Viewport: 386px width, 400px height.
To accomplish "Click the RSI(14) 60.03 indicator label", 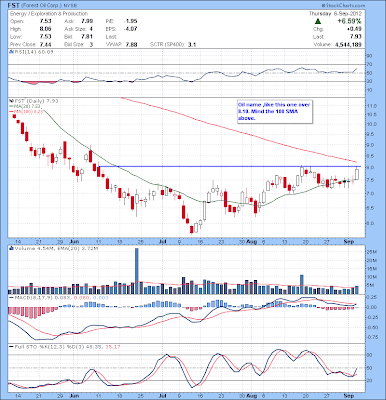I will (33, 52).
